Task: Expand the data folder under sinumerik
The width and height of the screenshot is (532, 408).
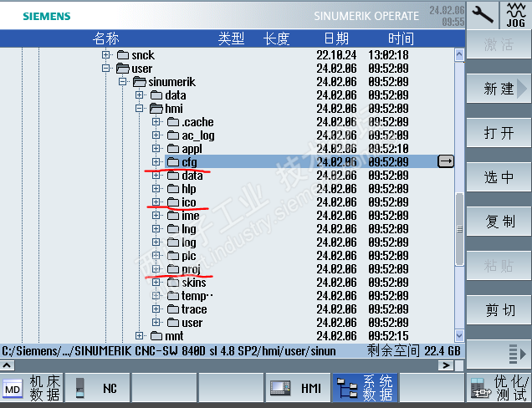Action: tap(139, 95)
